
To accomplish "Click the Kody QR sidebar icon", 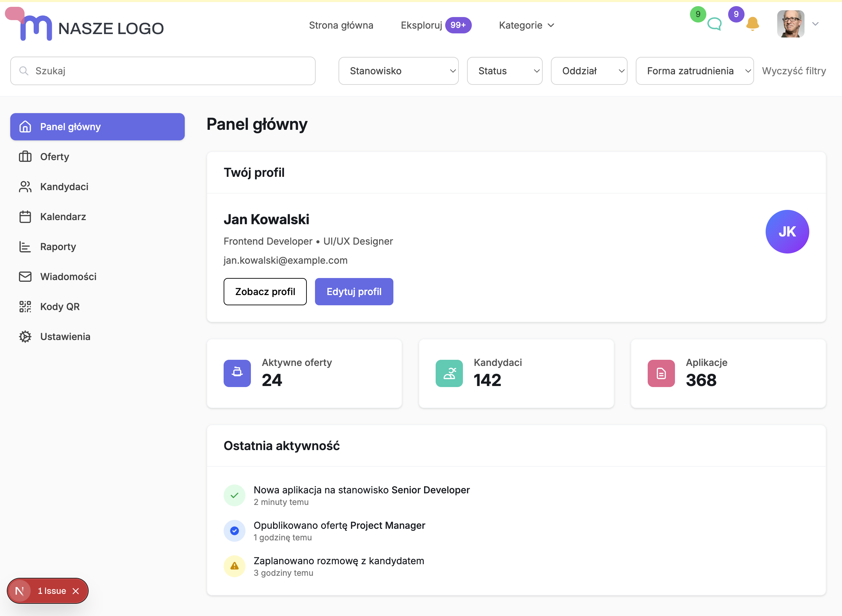I will pyautogui.click(x=25, y=307).
